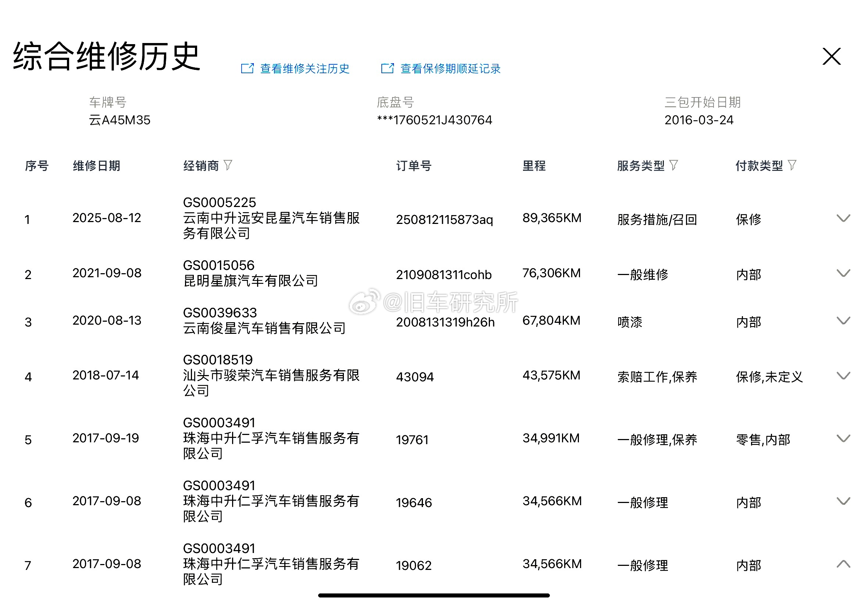Open the 服务类型 filter funnel icon
This screenshot has height=603, width=868.
point(673,165)
